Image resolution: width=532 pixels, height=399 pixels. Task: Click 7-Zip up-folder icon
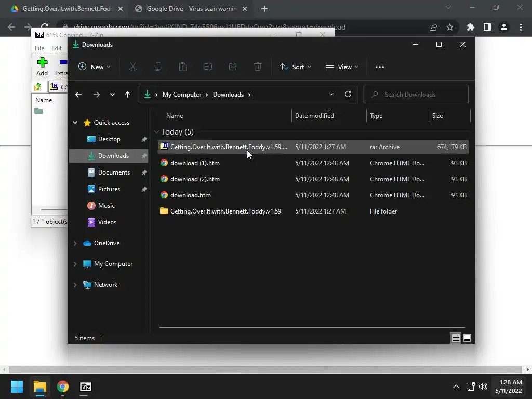point(38,87)
